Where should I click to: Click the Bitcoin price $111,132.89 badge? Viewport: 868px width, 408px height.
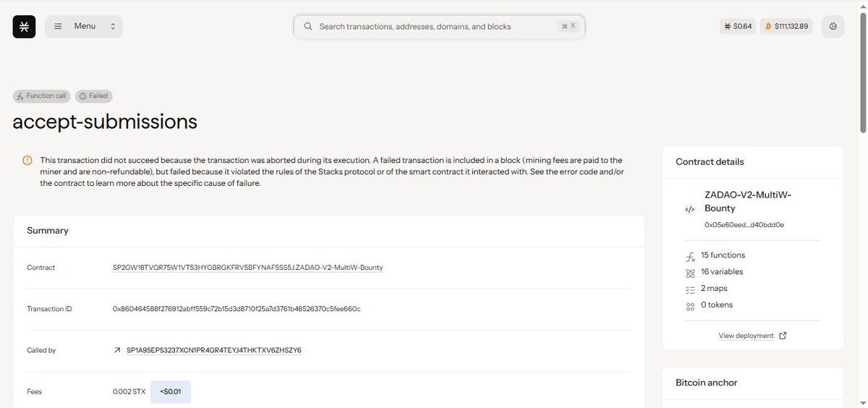pos(786,26)
